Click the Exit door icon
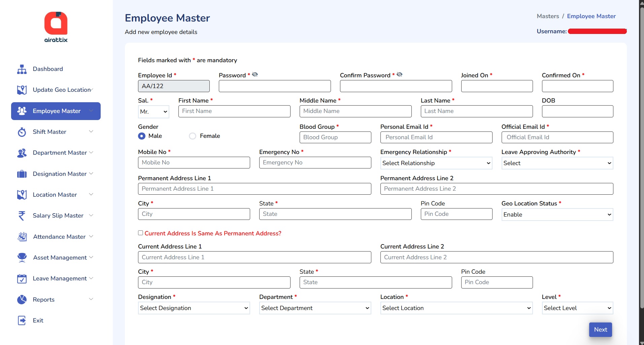Screen dimensions: 644x345 (x=22, y=321)
